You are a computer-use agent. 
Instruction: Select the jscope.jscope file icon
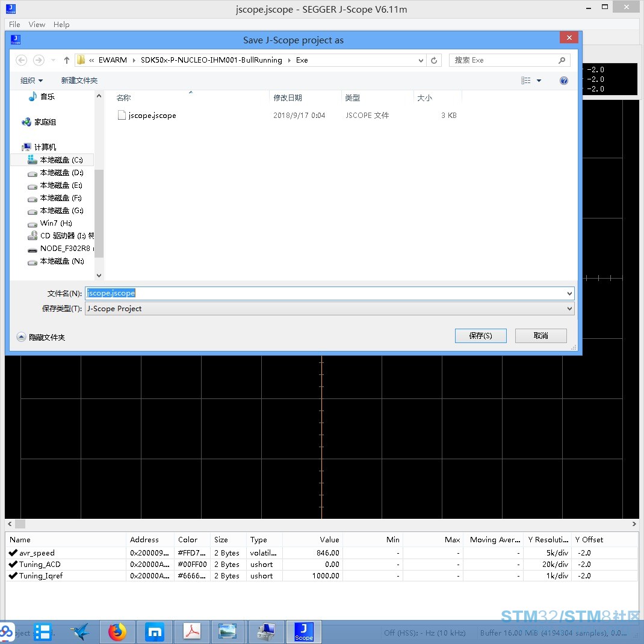coord(122,116)
